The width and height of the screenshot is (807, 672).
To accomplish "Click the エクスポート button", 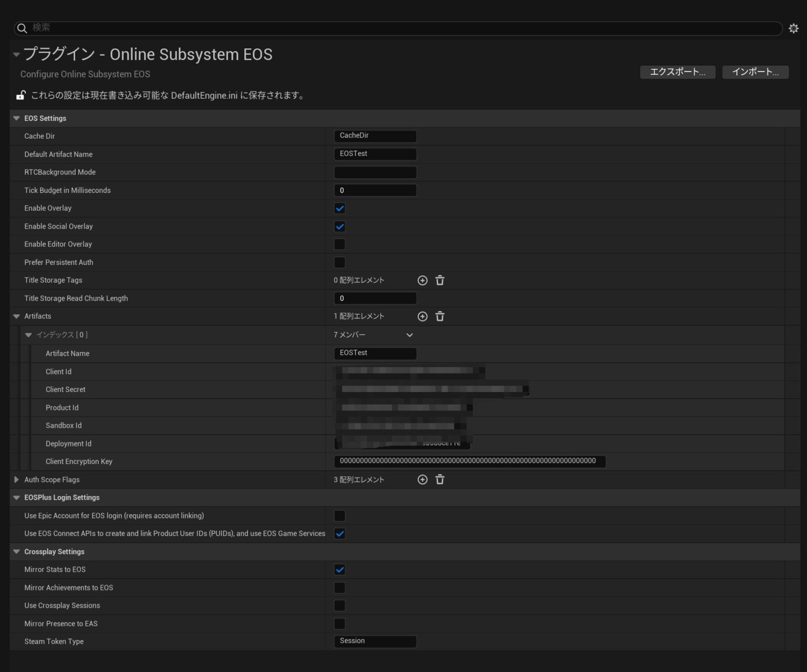I will 677,72.
